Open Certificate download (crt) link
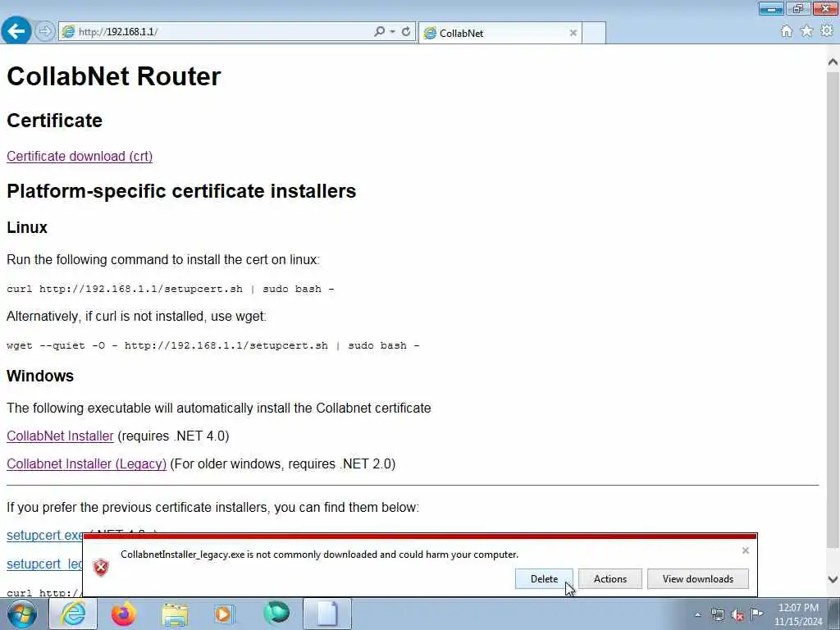This screenshot has height=630, width=840. [x=80, y=156]
